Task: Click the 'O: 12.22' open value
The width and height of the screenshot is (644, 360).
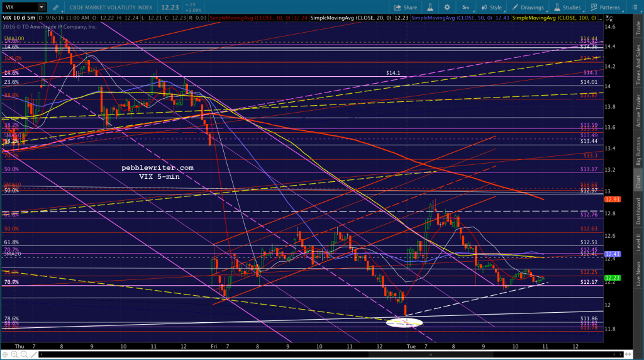Action: click(x=103, y=18)
